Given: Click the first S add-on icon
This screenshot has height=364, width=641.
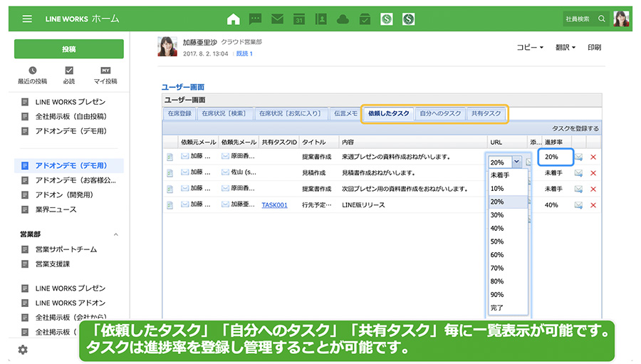Looking at the screenshot, I should pyautogui.click(x=386, y=19).
